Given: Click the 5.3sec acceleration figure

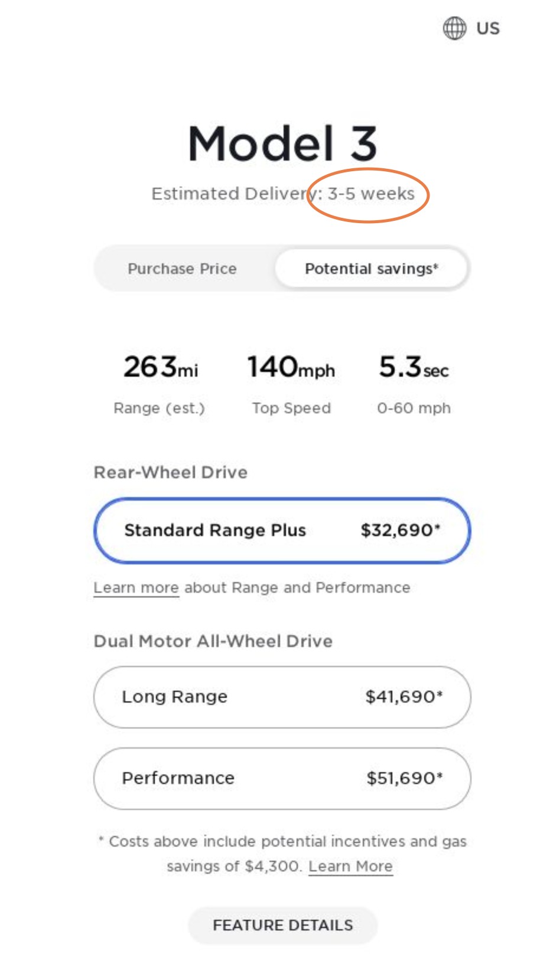Looking at the screenshot, I should pyautogui.click(x=414, y=367).
